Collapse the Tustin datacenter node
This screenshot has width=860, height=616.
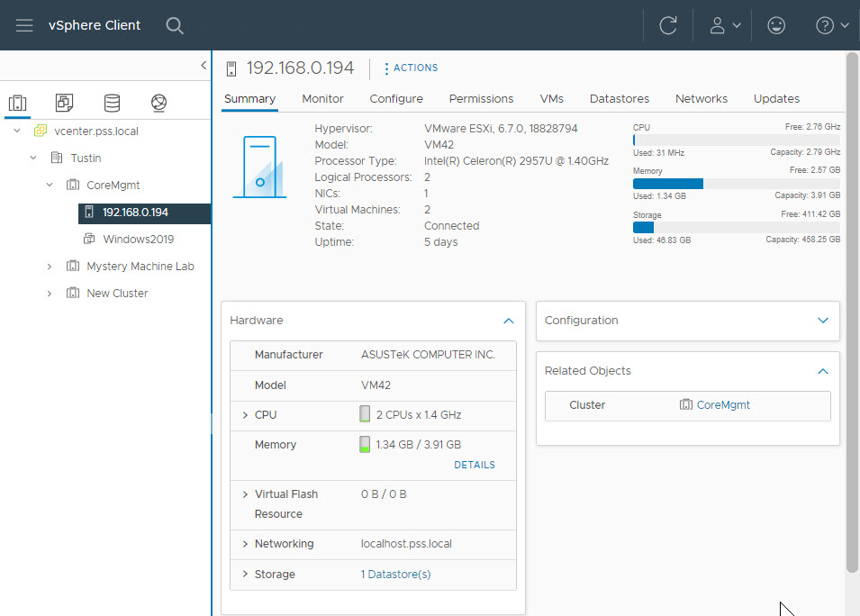point(33,158)
